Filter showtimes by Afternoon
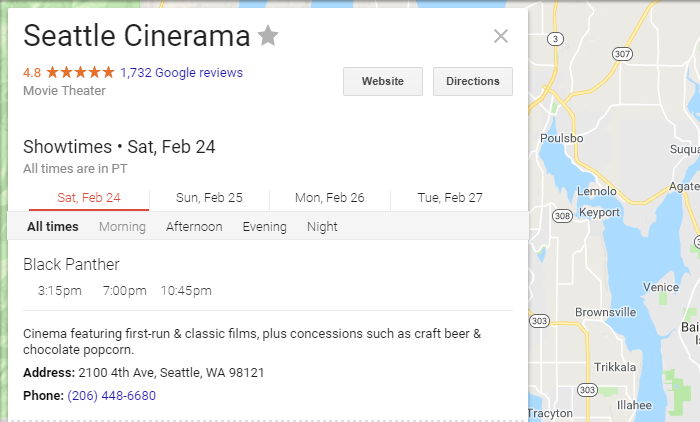700x422 pixels. [x=194, y=227]
